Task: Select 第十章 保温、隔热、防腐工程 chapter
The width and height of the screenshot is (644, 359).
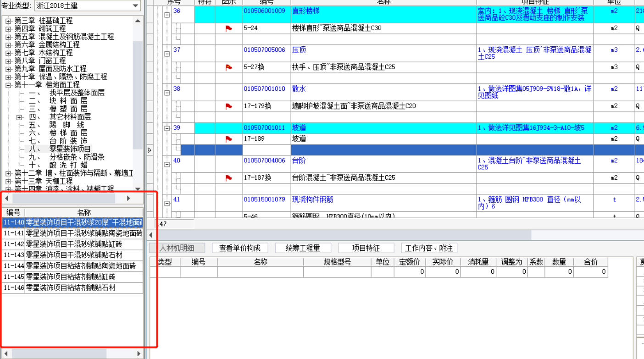Action: pos(61,77)
